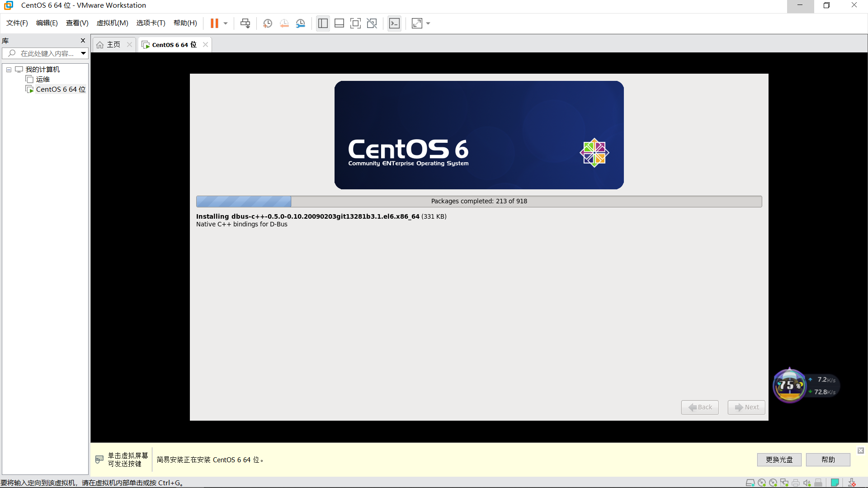The width and height of the screenshot is (868, 488).
Task: Close the CentOS 6 64 位 tab
Action: (205, 45)
